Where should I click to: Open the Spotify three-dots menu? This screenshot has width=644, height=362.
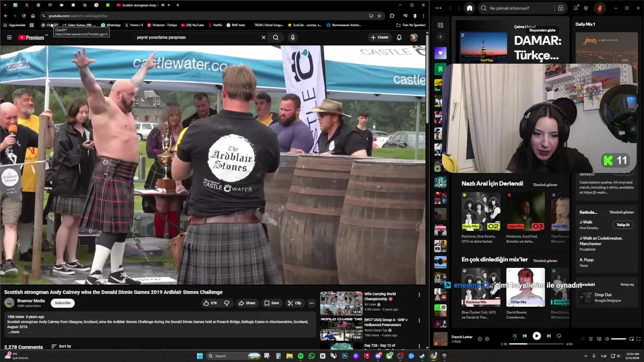[x=438, y=8]
